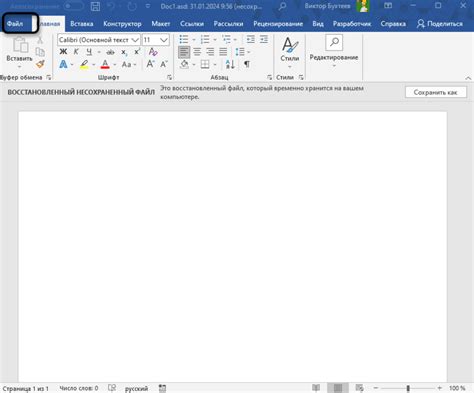Switch to the Вставка tab

(82, 24)
